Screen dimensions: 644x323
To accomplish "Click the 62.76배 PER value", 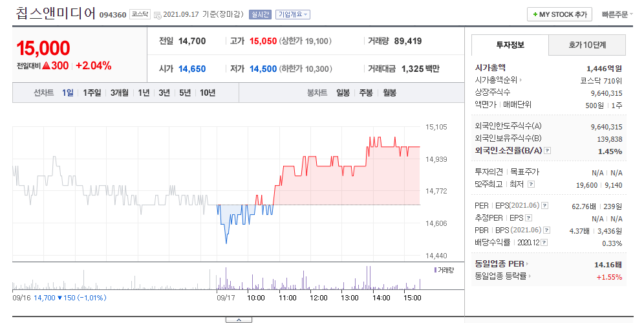I will tap(584, 206).
